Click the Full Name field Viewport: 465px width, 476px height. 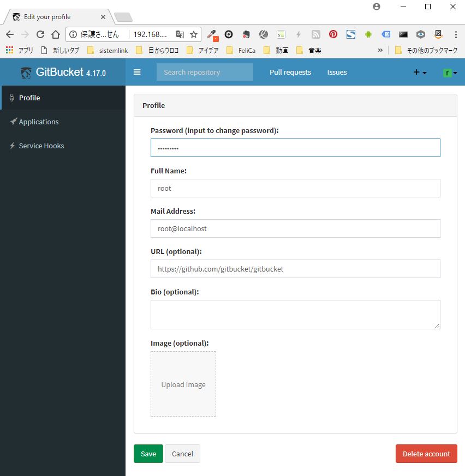pos(295,188)
